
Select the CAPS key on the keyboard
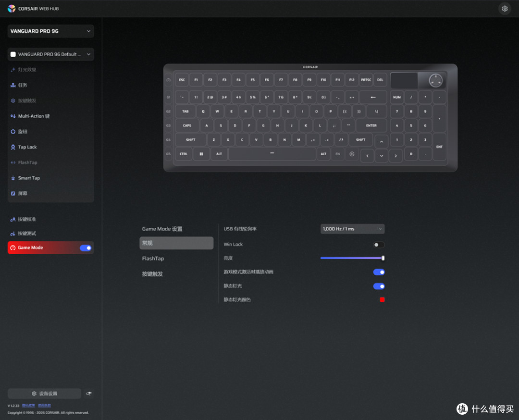tap(187, 126)
